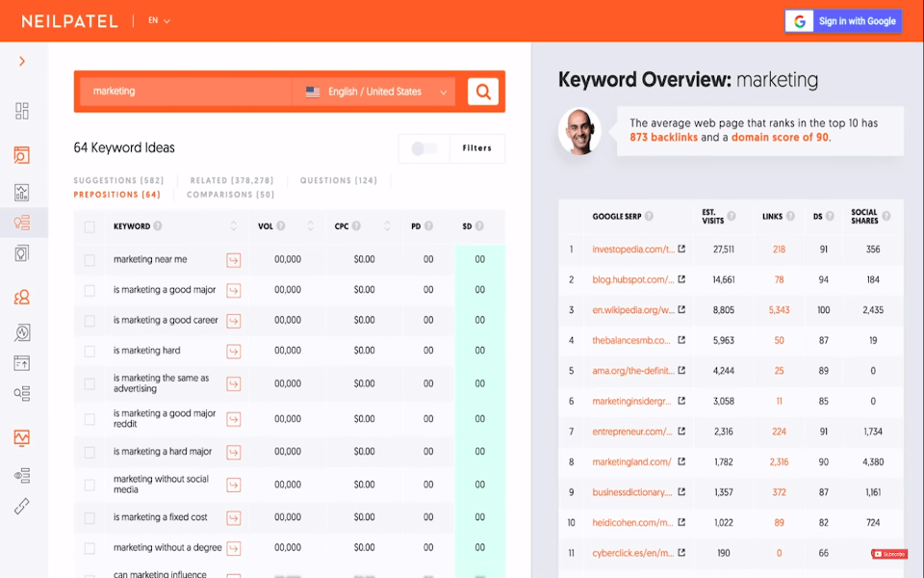
Task: Sort by the KEYWORD column arrows
Action: 233,225
